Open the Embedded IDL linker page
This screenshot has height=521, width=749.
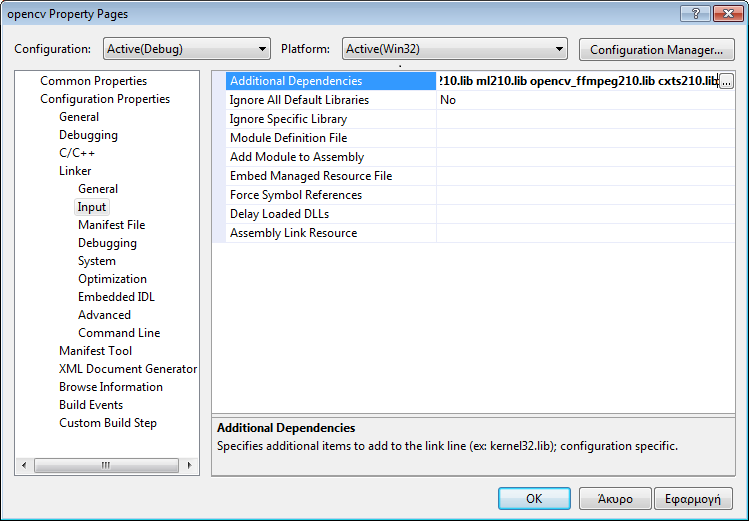117,297
